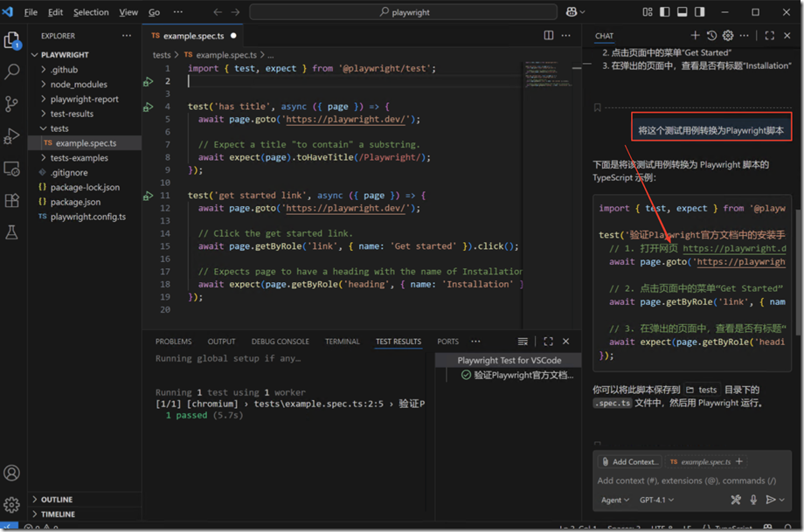Click the playwright command center search box

coord(403,11)
